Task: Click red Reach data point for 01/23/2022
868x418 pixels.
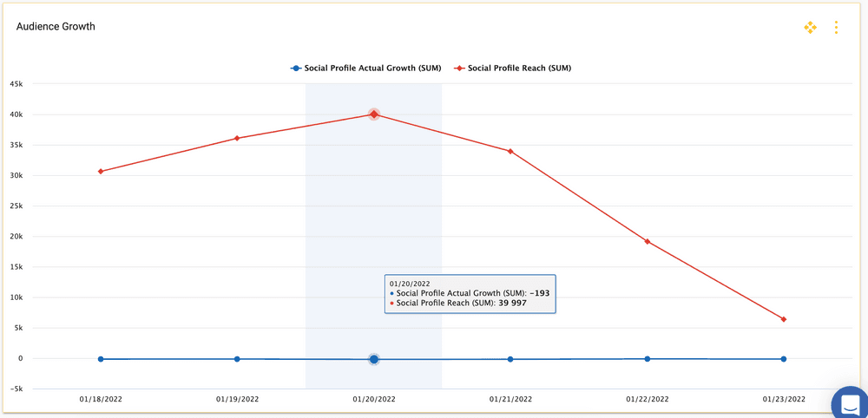Action: point(783,319)
